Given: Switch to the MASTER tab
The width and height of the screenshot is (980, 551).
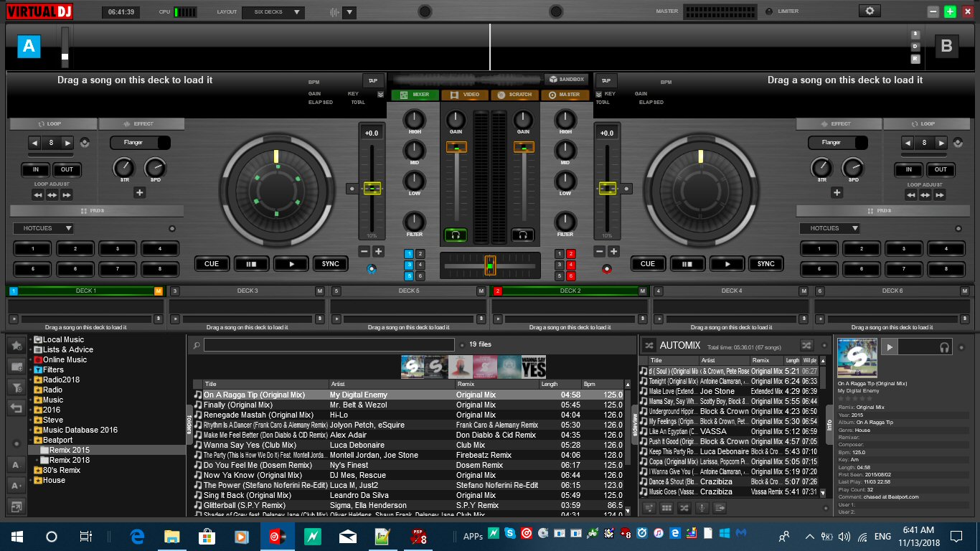Looking at the screenshot, I should tap(565, 95).
